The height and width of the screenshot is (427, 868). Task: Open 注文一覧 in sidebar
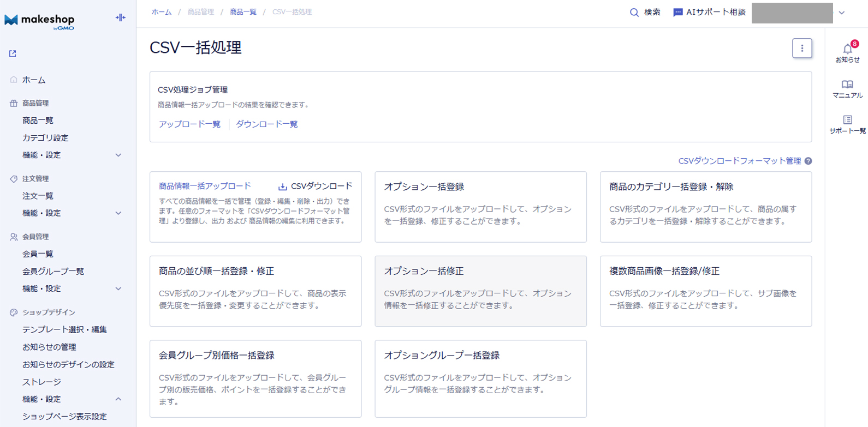(x=38, y=196)
